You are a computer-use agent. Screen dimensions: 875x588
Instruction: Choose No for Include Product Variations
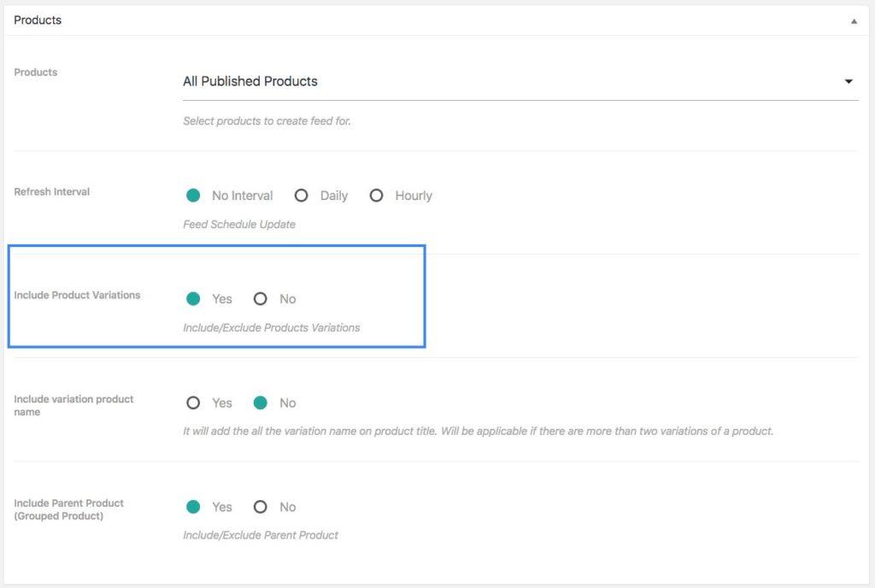click(x=260, y=299)
